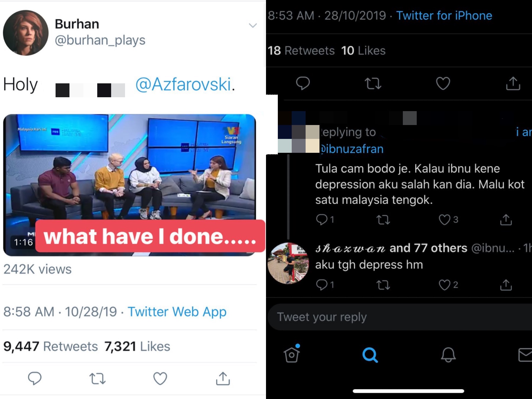Reply to Burhan's tweet
532x399 pixels.
(35, 378)
